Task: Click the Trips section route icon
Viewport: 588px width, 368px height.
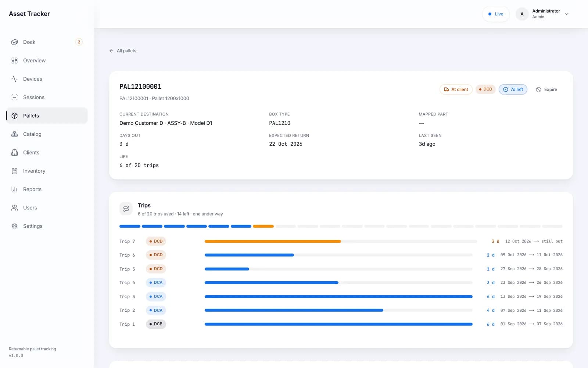Action: (x=126, y=209)
